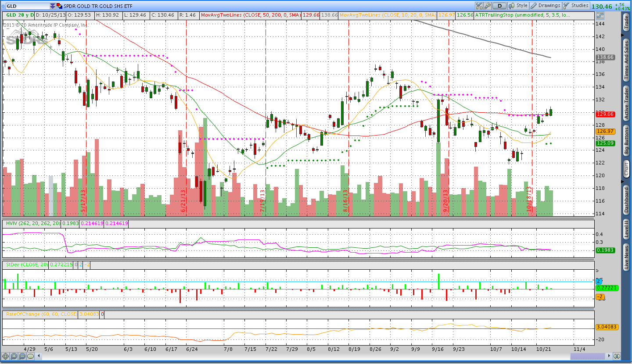Click the R: 1.46 range value
This screenshot has width=632, height=364.
click(188, 15)
